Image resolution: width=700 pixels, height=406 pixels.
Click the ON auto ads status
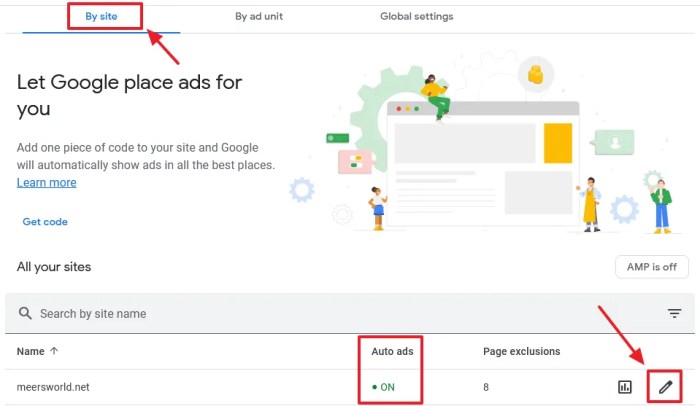click(383, 387)
